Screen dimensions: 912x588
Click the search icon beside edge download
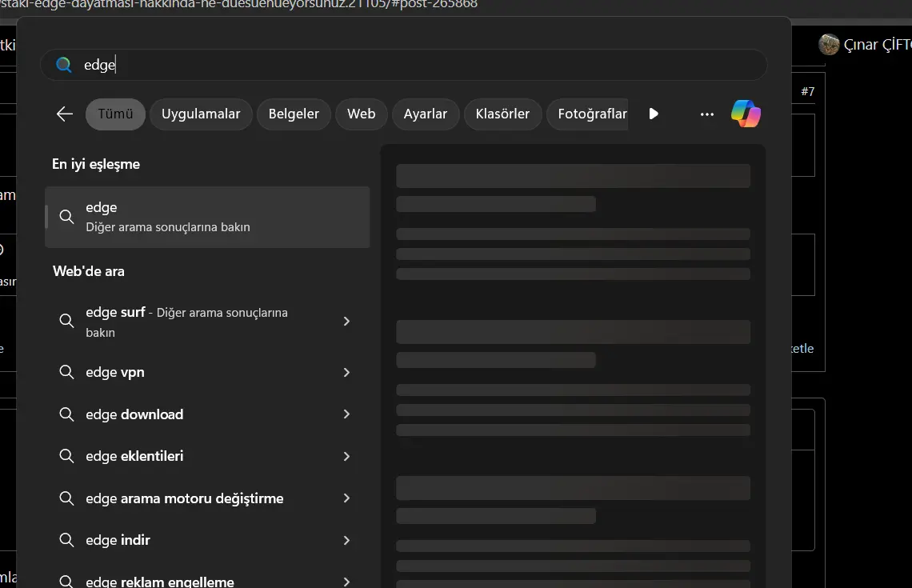(x=66, y=414)
